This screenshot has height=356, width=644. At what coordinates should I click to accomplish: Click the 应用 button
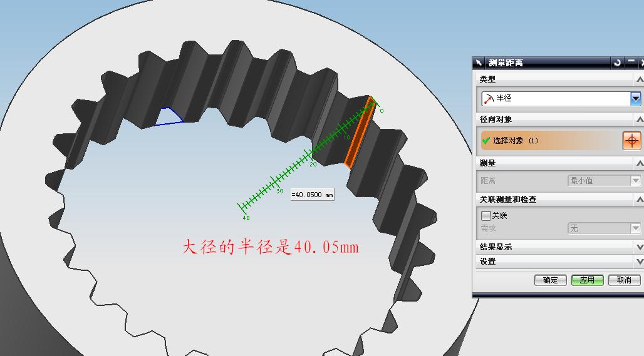point(588,280)
